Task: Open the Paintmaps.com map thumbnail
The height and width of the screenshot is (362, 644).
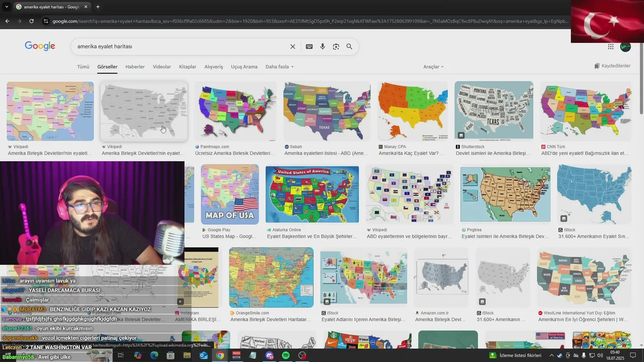Action: [x=235, y=111]
